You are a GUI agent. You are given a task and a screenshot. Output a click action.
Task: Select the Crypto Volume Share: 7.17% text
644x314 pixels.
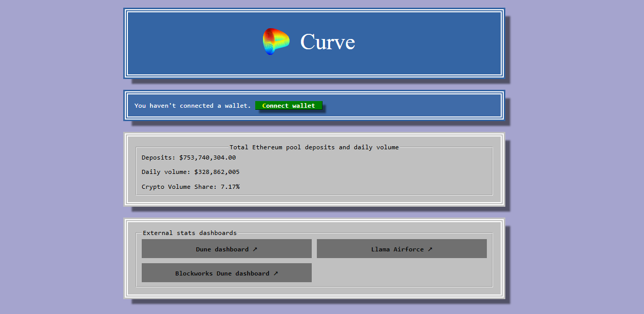(191, 187)
